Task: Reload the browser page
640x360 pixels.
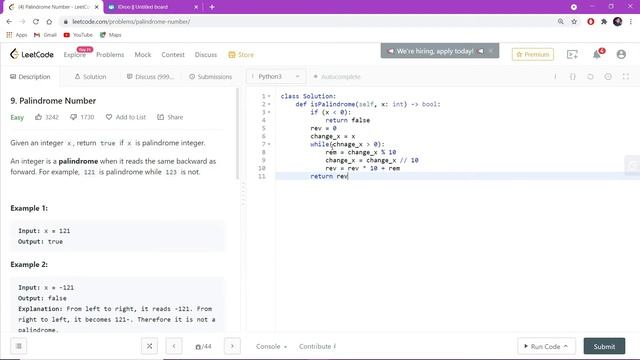Action: [36, 22]
